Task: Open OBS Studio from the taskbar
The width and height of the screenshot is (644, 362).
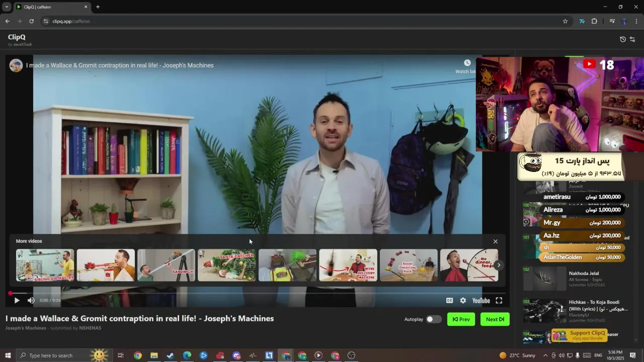Action: [x=351, y=355]
